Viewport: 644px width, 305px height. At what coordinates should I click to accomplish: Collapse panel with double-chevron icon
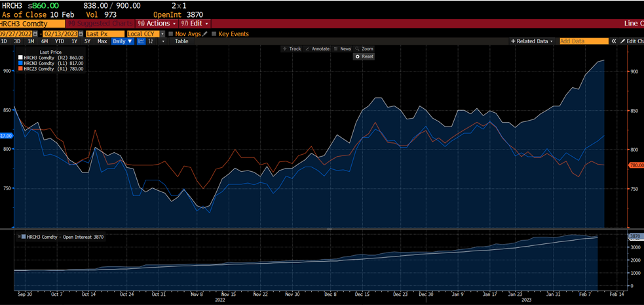pos(614,41)
